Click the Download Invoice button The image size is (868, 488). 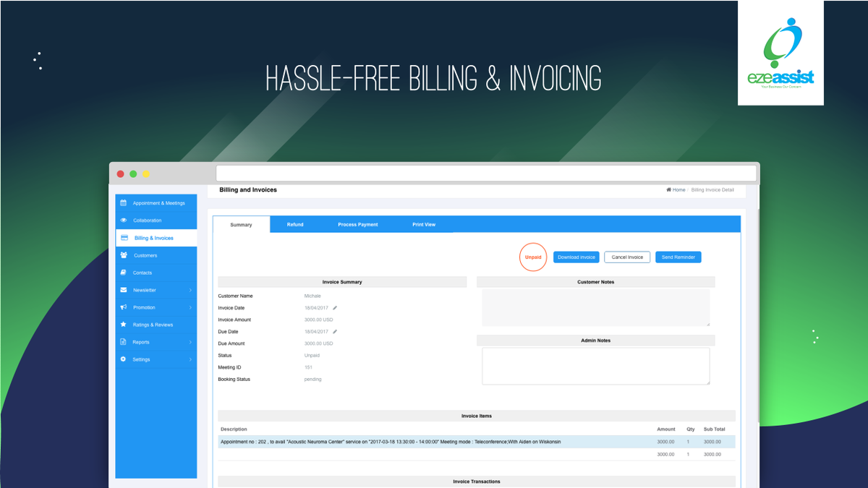click(x=576, y=257)
